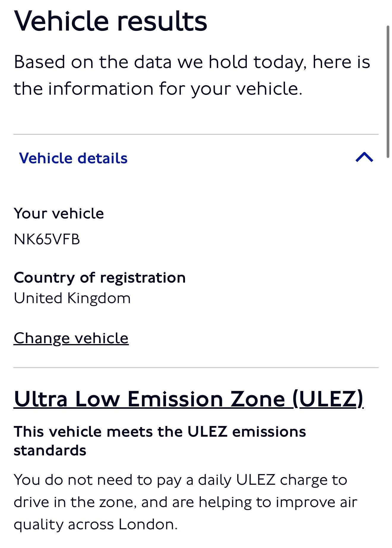Click the Country of registration label

point(99,278)
